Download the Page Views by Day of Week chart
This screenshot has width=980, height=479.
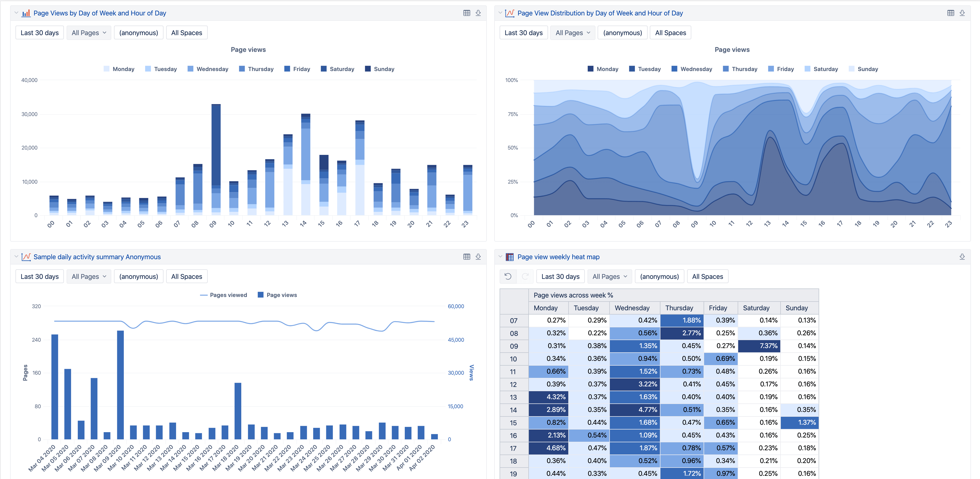[x=478, y=13]
